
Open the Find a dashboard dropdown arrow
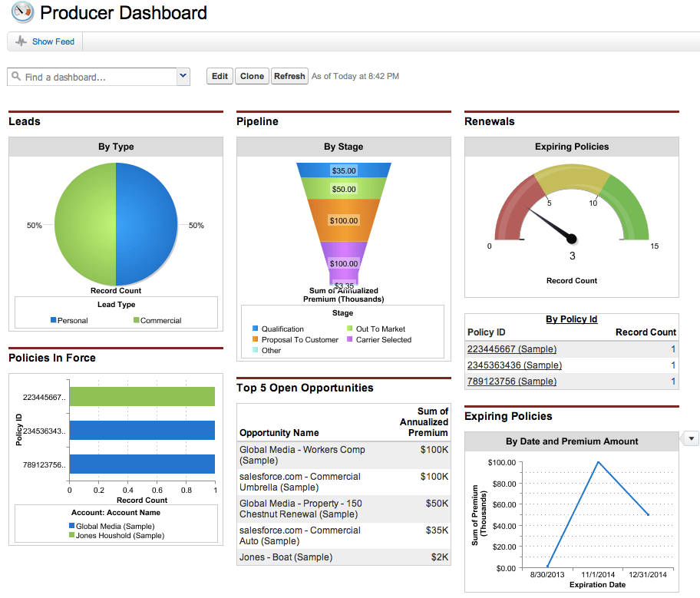point(183,76)
